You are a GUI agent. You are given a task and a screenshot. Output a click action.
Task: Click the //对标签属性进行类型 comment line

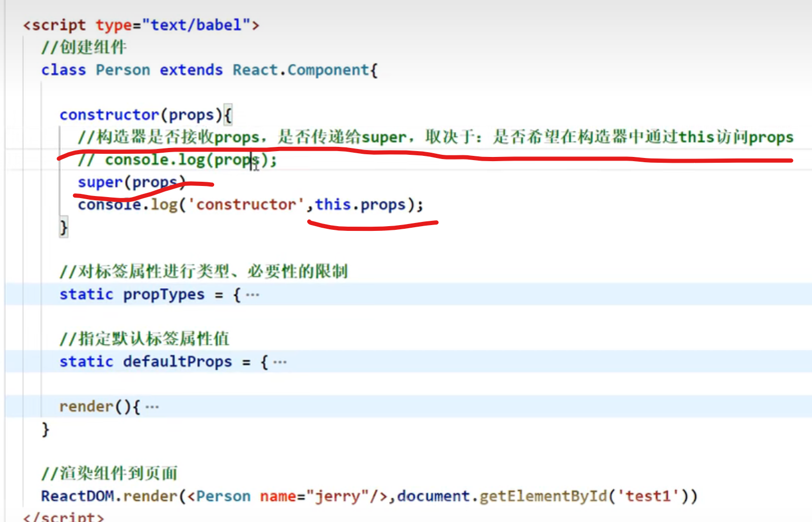pyautogui.click(x=204, y=272)
